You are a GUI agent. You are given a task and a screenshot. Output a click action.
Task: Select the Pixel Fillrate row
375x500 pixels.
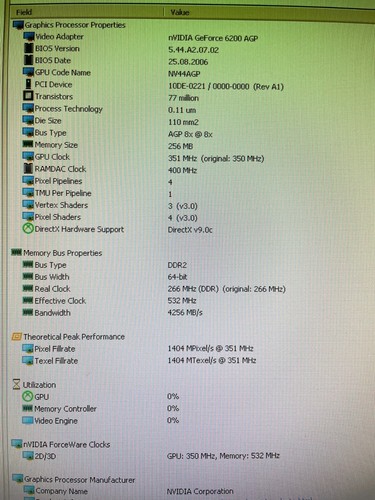point(187,349)
